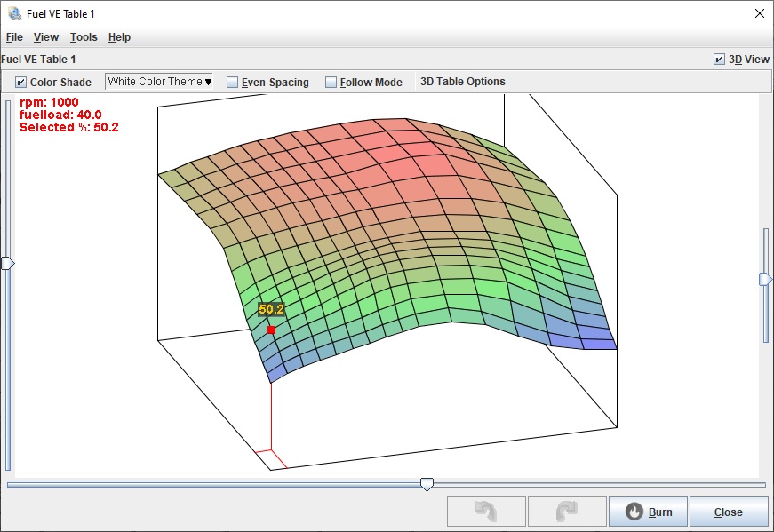
Task: Click the rpm: 1000 readout
Action: pyautogui.click(x=49, y=102)
